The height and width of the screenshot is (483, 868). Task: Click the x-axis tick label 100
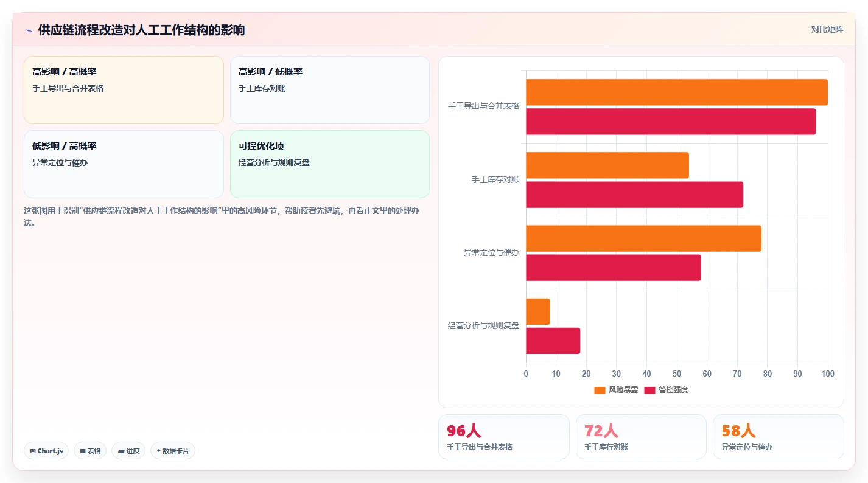tap(828, 374)
